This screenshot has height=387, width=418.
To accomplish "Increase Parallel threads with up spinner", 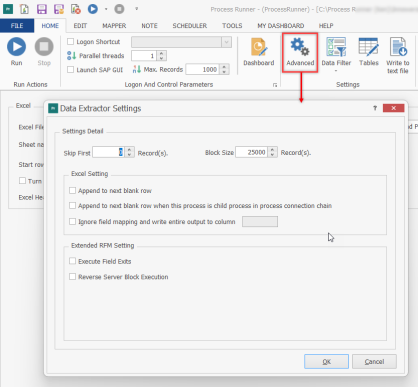I will pos(161,53).
